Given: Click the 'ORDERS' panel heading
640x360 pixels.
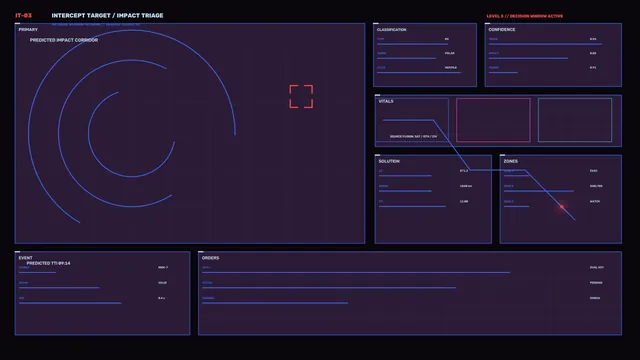Looking at the screenshot, I should click(x=210, y=258).
